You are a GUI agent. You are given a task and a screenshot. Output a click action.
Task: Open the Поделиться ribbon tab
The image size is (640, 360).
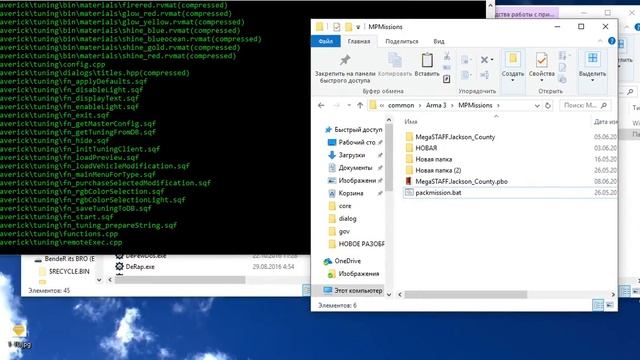402,41
